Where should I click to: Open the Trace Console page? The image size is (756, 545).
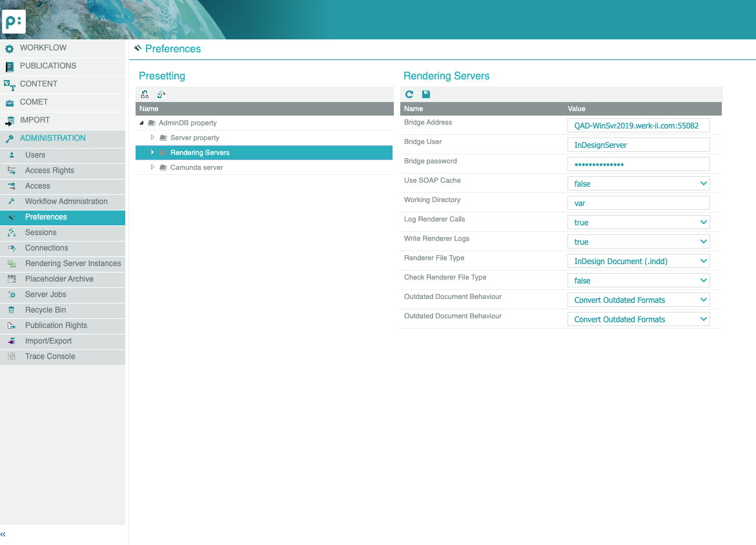tap(50, 356)
